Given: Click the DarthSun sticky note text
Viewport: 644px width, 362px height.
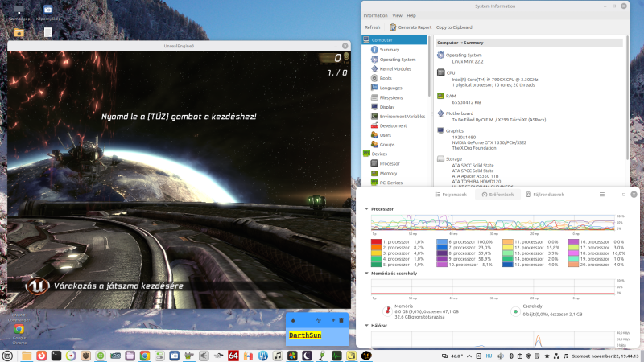Looking at the screenshot, I should tap(305, 335).
